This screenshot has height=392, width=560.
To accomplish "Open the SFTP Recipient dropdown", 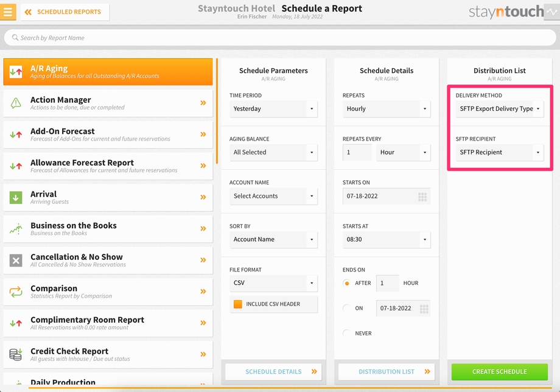I will [x=500, y=152].
